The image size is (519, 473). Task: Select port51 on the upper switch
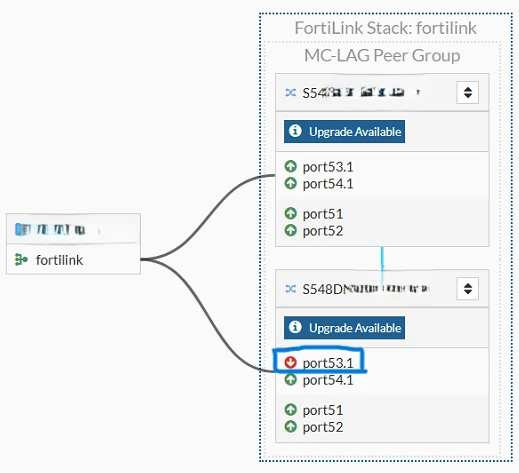[323, 214]
